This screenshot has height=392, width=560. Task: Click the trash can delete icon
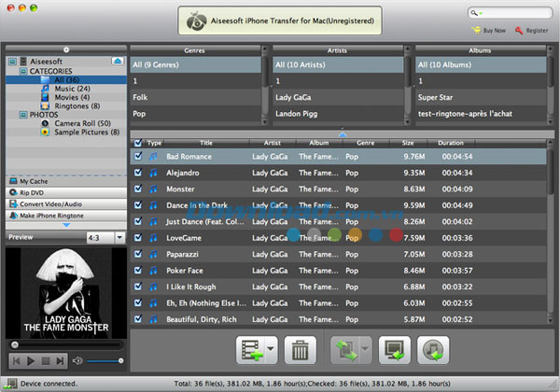pos(299,349)
